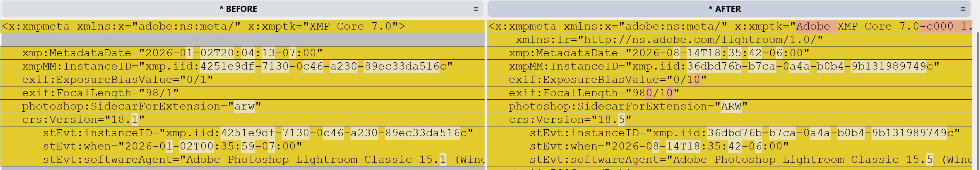Click MetadataDate 2026-08-14T18:35:42 line in AFTER
The width and height of the screenshot is (980, 170).
tap(729, 53)
